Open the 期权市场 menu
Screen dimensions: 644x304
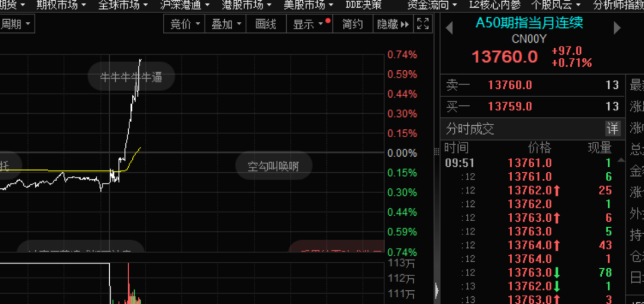(61, 5)
